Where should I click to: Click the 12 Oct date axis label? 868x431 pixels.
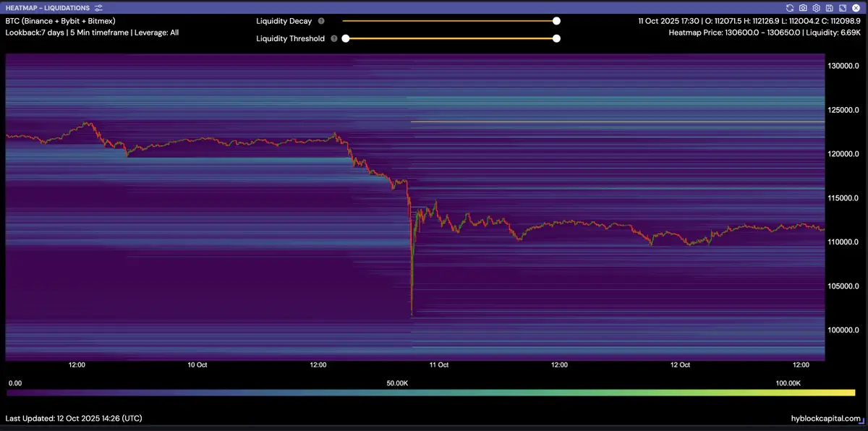coord(680,365)
